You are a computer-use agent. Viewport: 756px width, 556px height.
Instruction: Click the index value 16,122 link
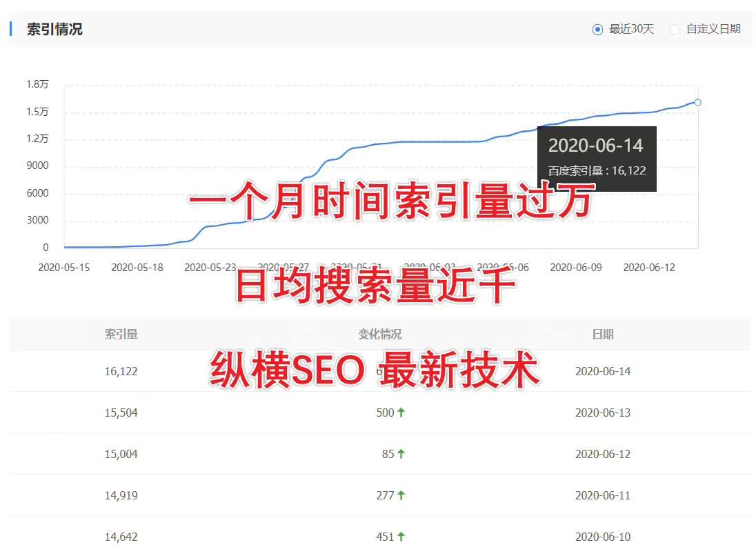tap(121, 371)
